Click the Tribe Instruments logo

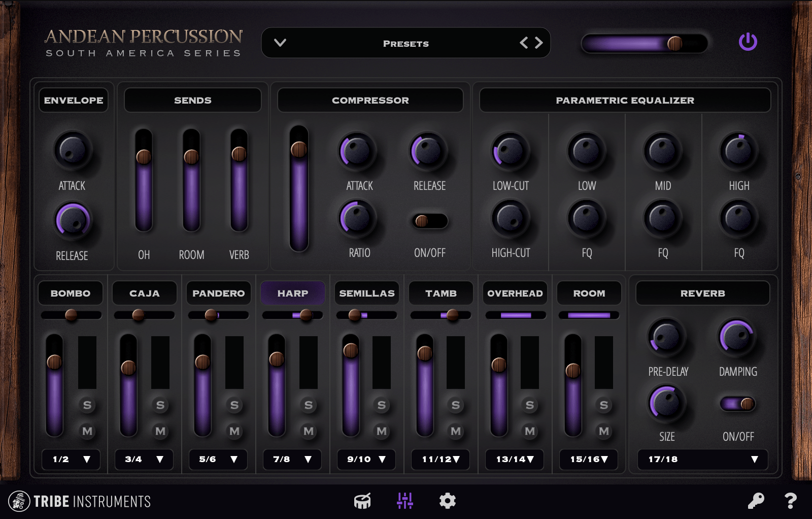(x=81, y=501)
